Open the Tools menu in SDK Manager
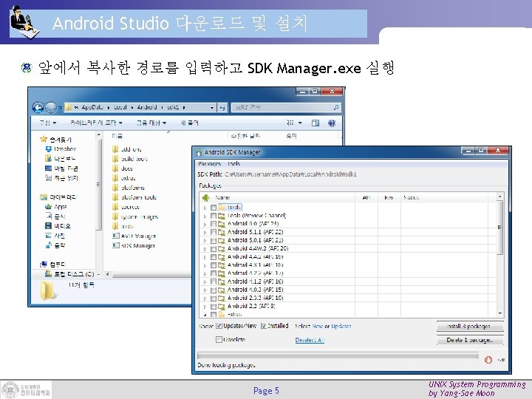Viewport: 532px width, 399px height. (233, 164)
